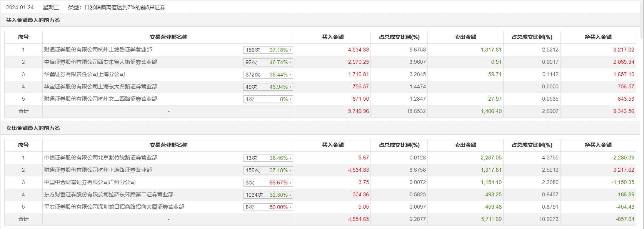This screenshot has height=229, width=644.
Task: Select 财通证券杭州文二西路证券营业部 link
Action: tap(100, 99)
